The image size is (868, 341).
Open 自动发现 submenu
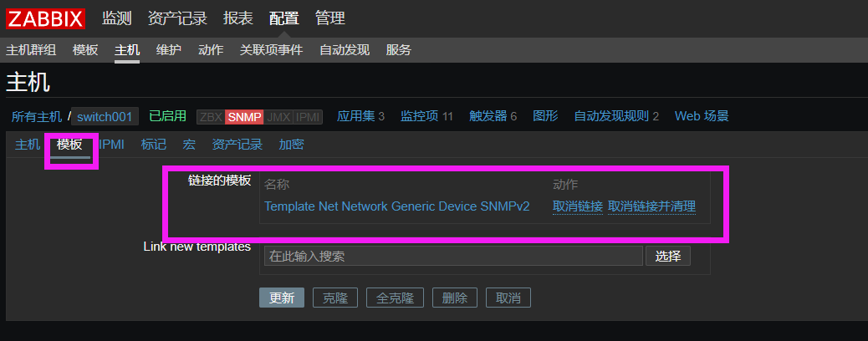point(345,50)
